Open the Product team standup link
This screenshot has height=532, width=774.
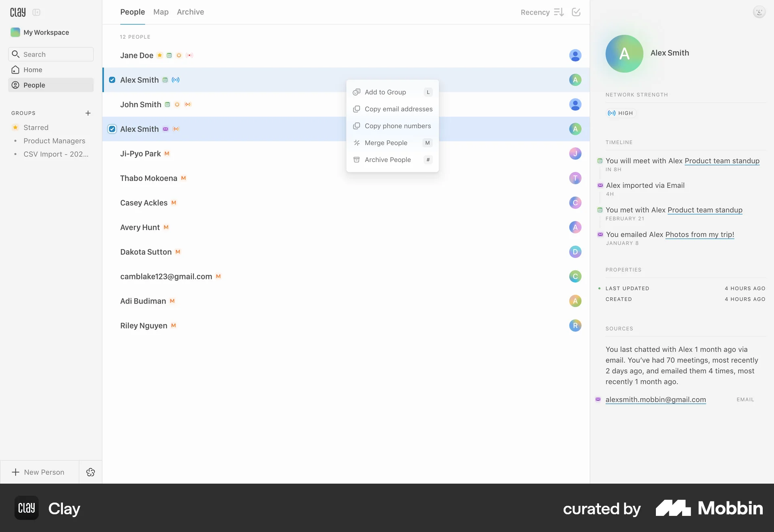pos(721,160)
